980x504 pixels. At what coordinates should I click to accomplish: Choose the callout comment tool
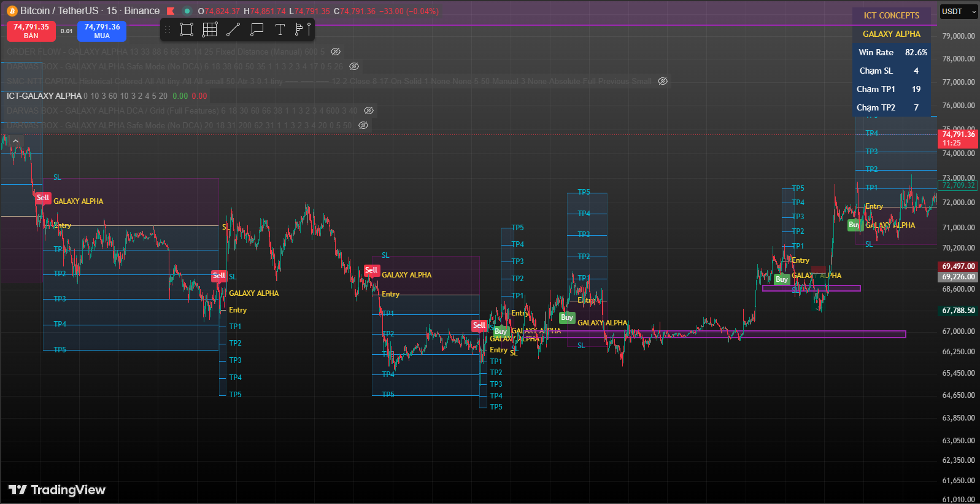tap(257, 29)
